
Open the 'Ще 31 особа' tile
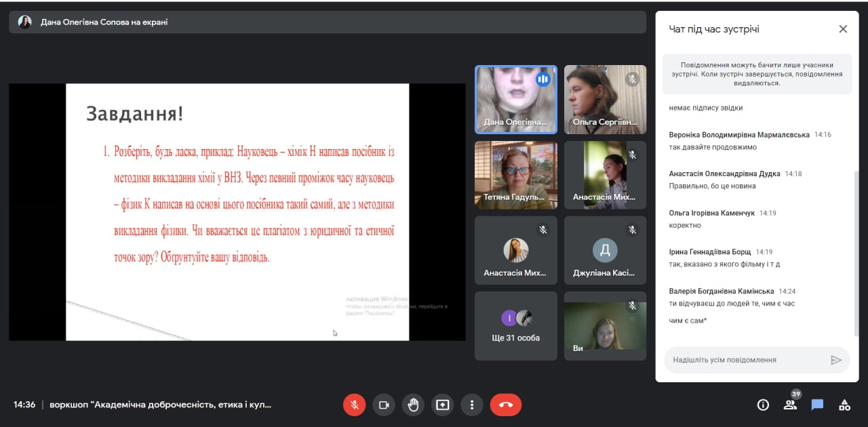click(x=515, y=326)
